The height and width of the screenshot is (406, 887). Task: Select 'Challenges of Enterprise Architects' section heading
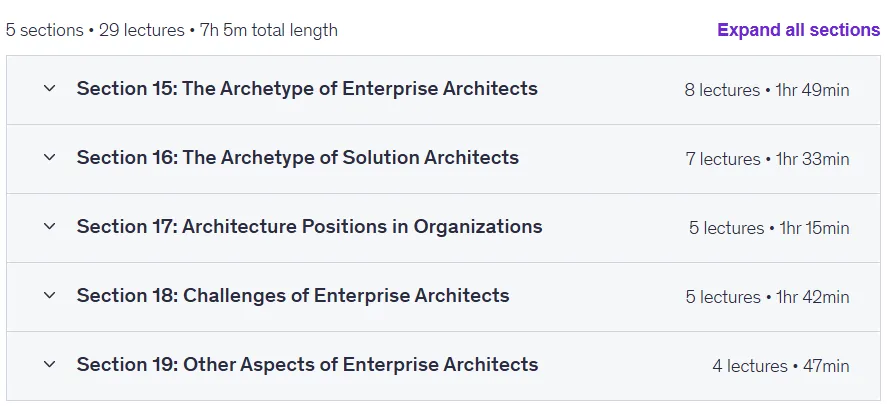(293, 296)
